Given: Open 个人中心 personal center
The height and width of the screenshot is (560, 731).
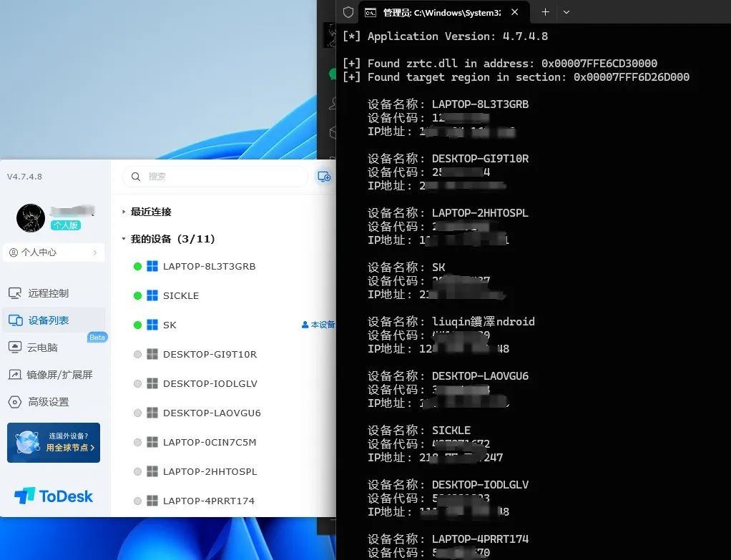Looking at the screenshot, I should coord(54,252).
